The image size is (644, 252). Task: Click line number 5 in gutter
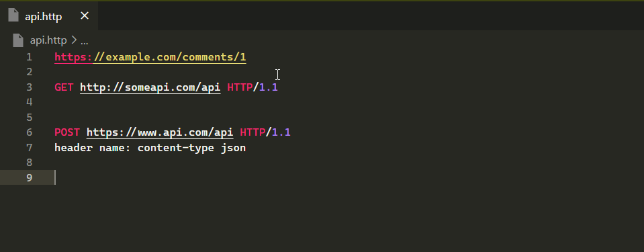pyautogui.click(x=29, y=118)
